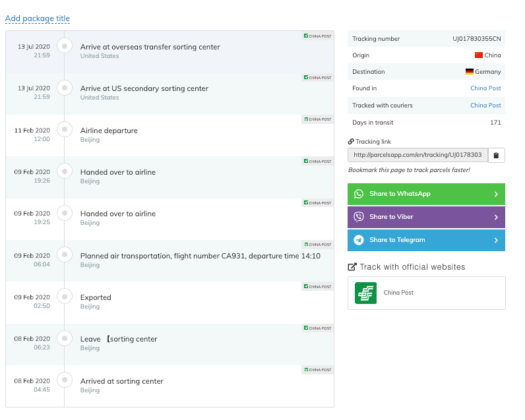Share tracking via Share to Viber label

(x=391, y=217)
